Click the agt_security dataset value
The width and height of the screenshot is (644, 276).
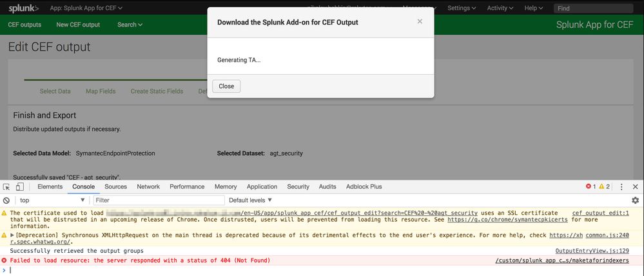[286, 153]
